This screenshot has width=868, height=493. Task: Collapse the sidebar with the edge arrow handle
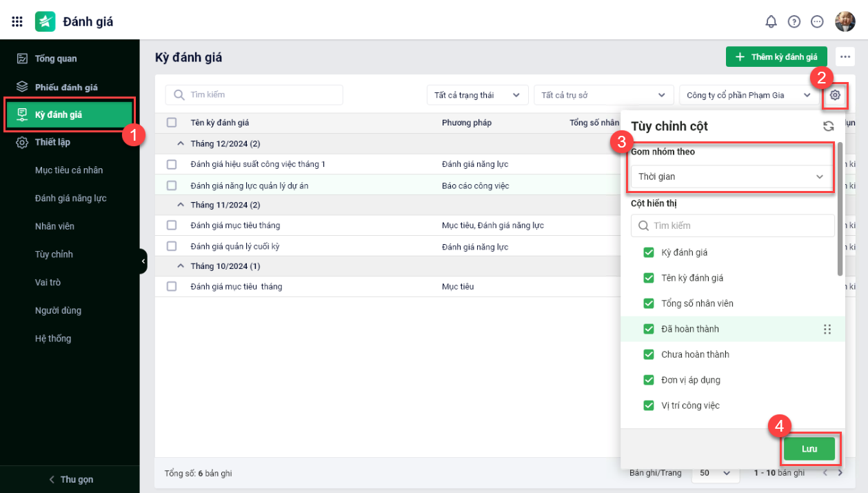tap(143, 261)
